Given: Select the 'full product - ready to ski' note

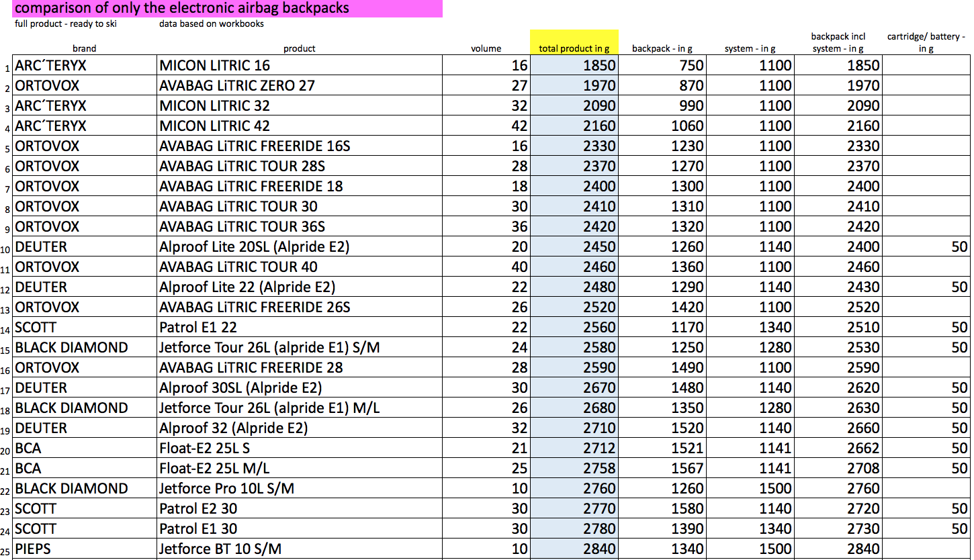Looking at the screenshot, I should click(66, 24).
